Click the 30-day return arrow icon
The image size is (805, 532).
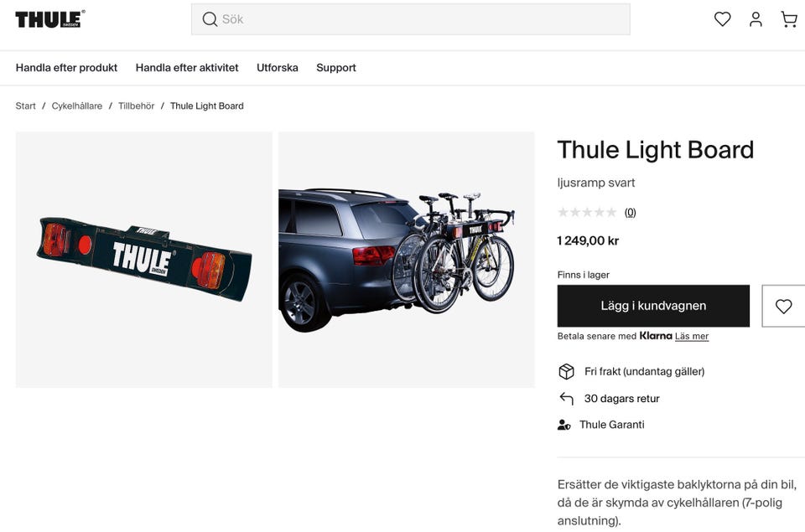tap(566, 399)
